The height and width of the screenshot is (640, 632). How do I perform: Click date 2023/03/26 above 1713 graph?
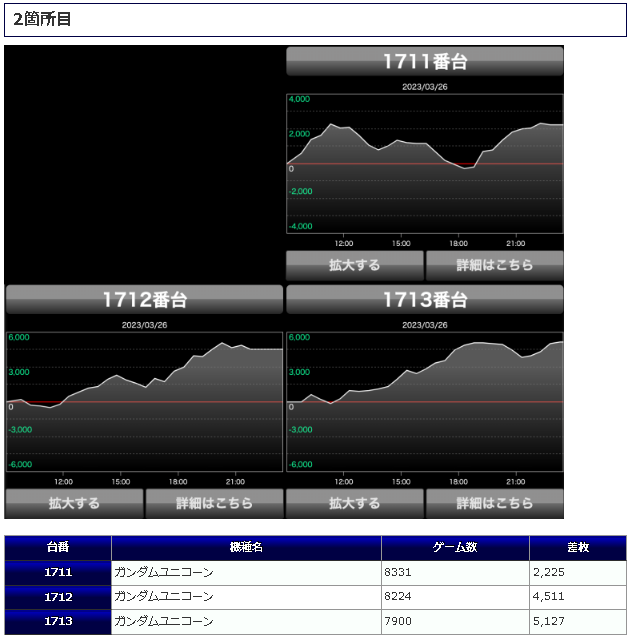click(x=425, y=325)
